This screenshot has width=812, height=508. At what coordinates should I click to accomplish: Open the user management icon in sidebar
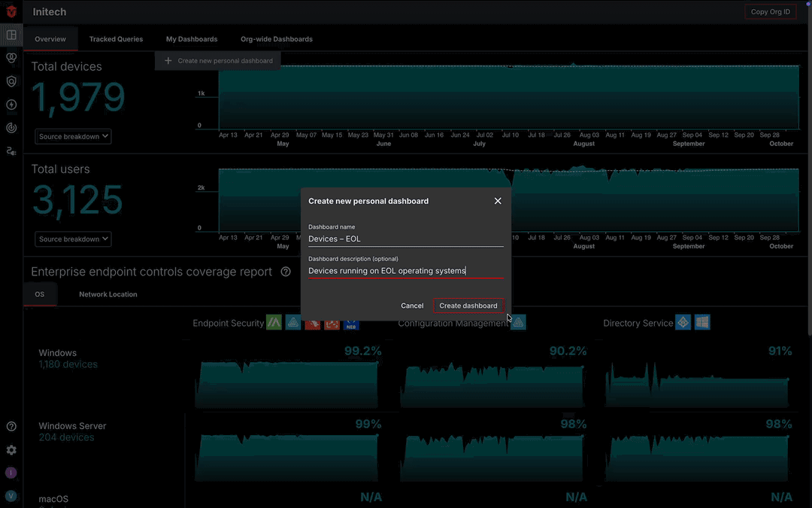[x=11, y=151]
